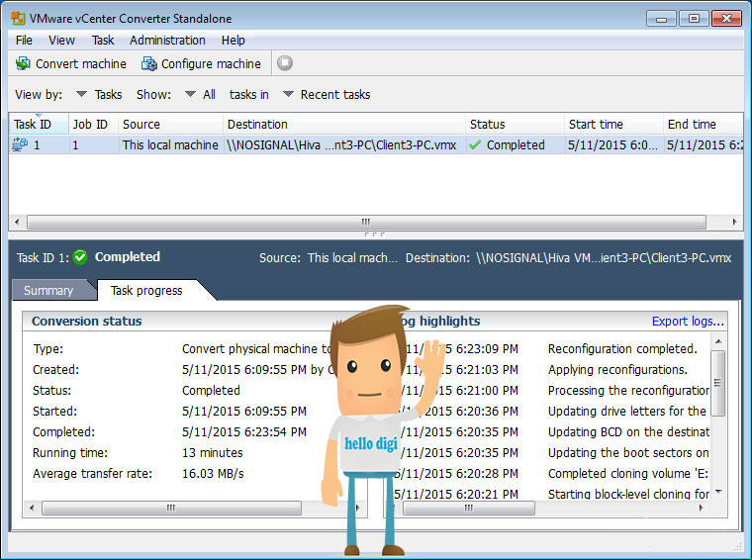Click left arrow of task list scrollbar
752x560 pixels.
click(17, 222)
